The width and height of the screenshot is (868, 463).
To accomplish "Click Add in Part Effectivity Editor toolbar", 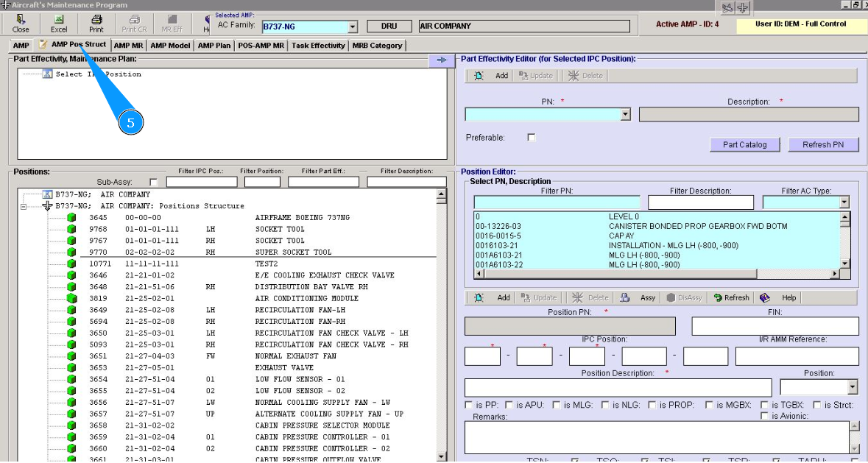I will click(x=493, y=76).
